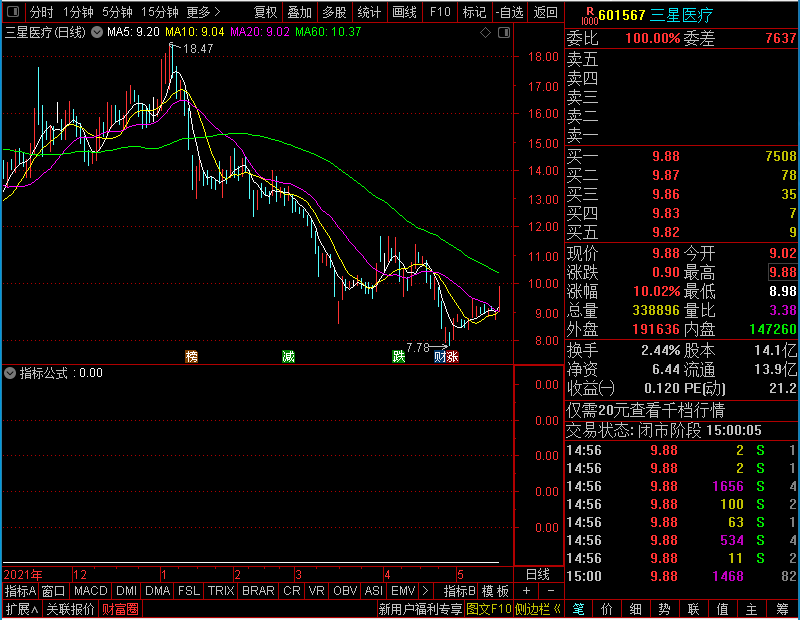Collapse sidebar via 侧边栏 button
800x620 pixels.
coord(538,609)
